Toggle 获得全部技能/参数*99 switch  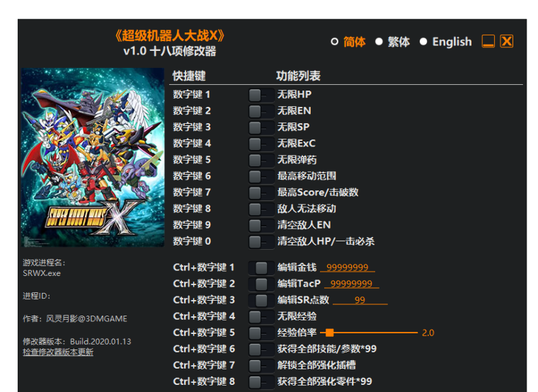tap(261, 350)
